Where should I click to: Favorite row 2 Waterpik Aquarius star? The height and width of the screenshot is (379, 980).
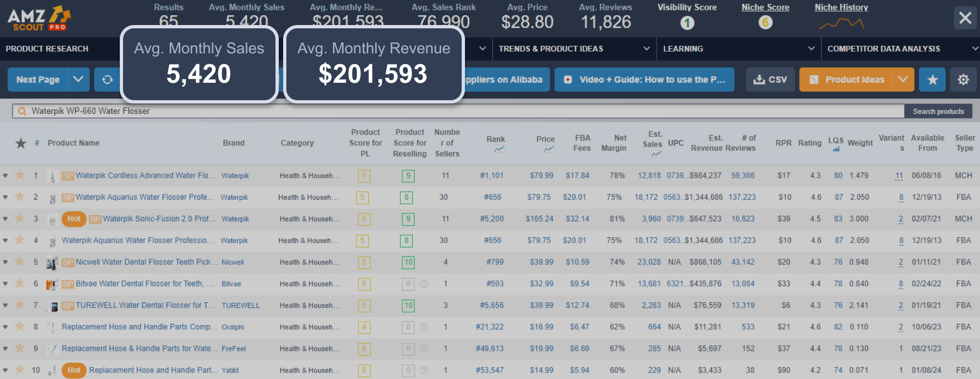20,196
